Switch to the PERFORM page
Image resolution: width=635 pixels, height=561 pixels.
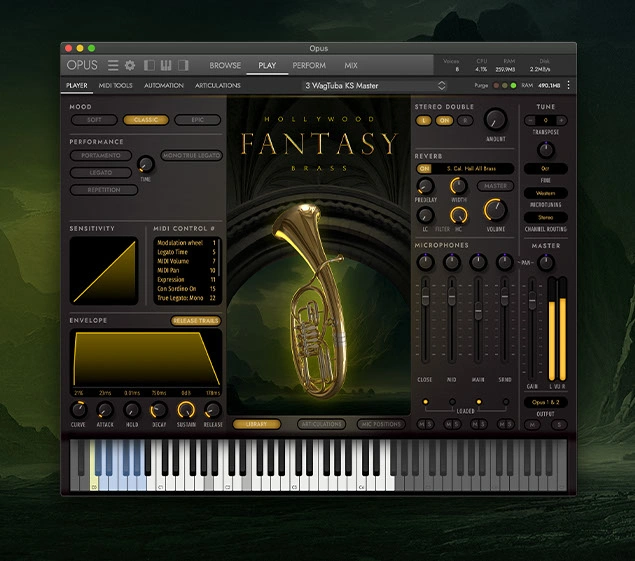point(309,65)
